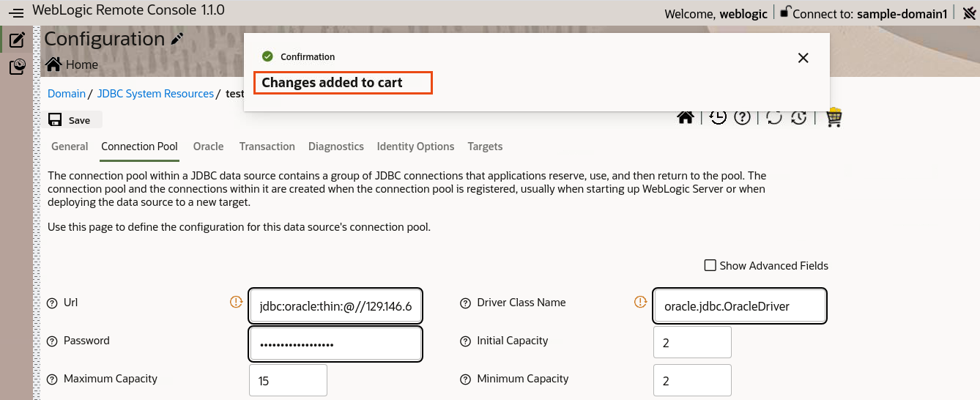This screenshot has height=400, width=980.
Task: Click the Domain breadcrumb link
Action: click(67, 94)
